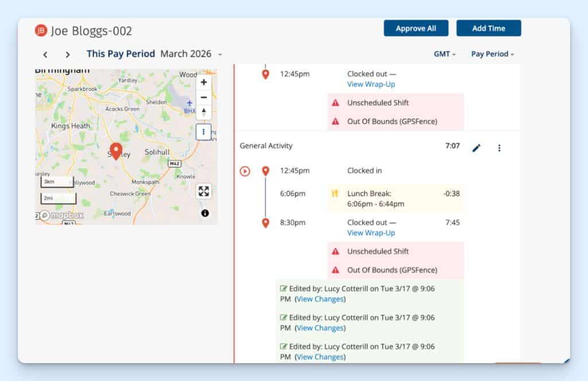This screenshot has width=588, height=381.
Task: Select the pencil edit icon for General Activity
Action: coord(476,147)
